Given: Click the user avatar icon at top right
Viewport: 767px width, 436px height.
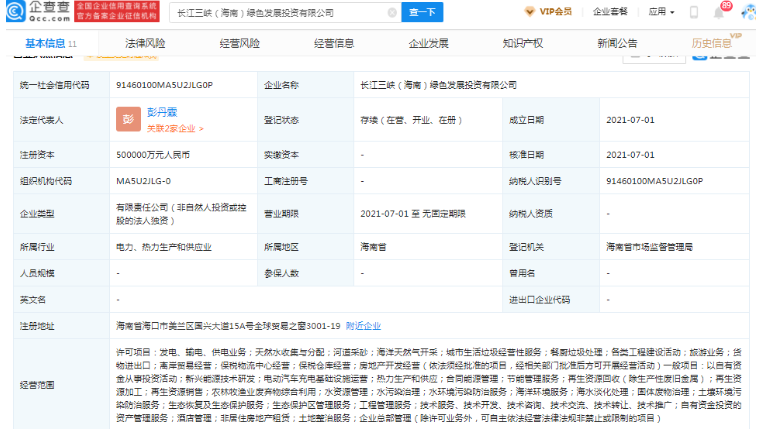Looking at the screenshot, I should pos(749,12).
